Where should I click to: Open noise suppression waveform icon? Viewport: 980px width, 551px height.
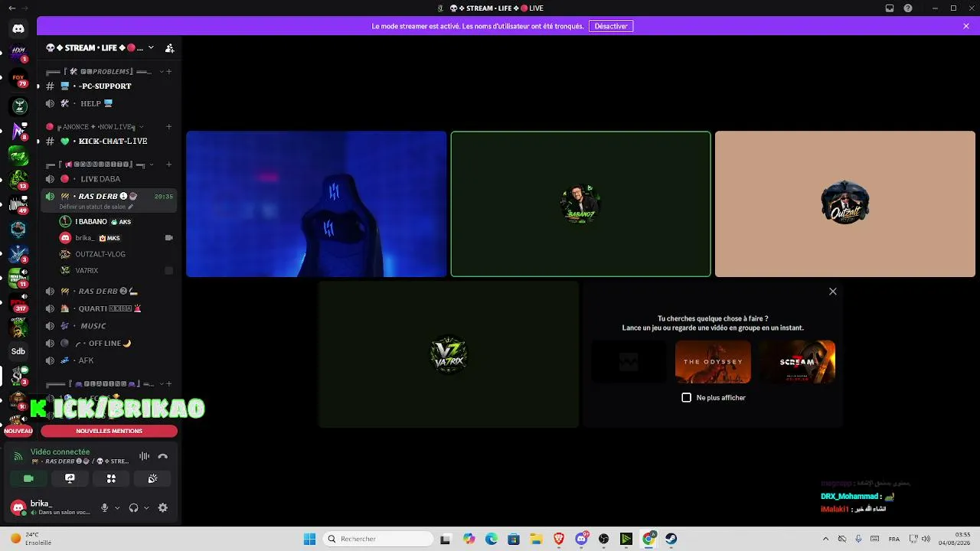(x=144, y=456)
